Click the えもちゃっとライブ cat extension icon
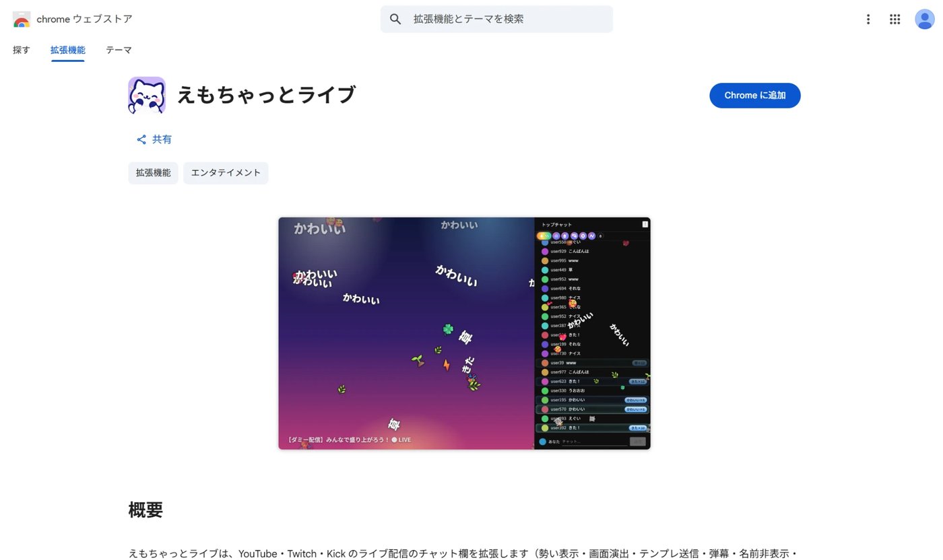 147,96
